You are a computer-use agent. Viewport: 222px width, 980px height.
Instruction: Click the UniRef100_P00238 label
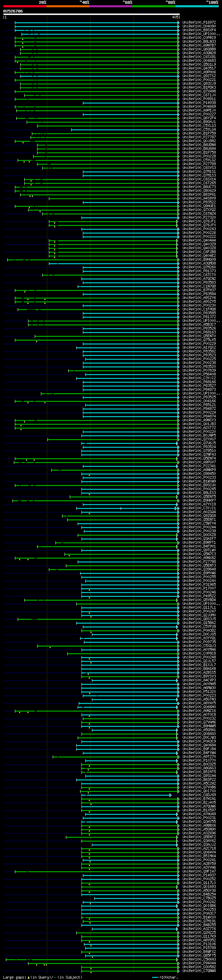click(199, 363)
